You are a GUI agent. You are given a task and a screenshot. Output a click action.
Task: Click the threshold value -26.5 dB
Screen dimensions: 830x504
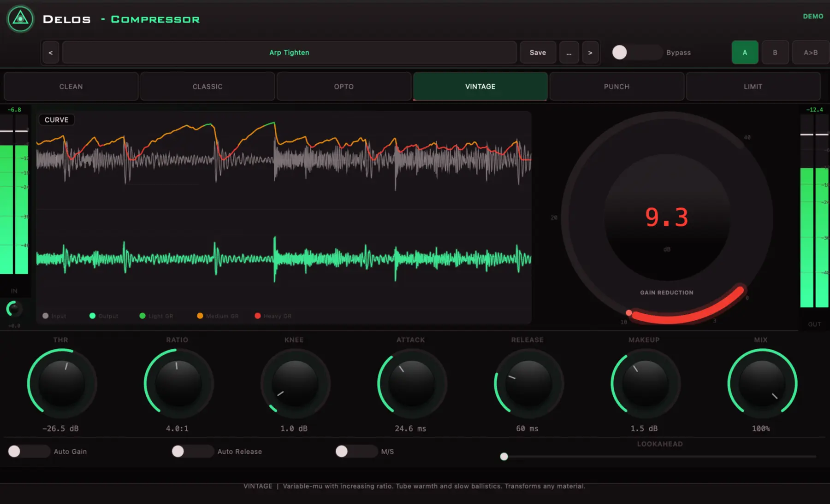(x=60, y=428)
